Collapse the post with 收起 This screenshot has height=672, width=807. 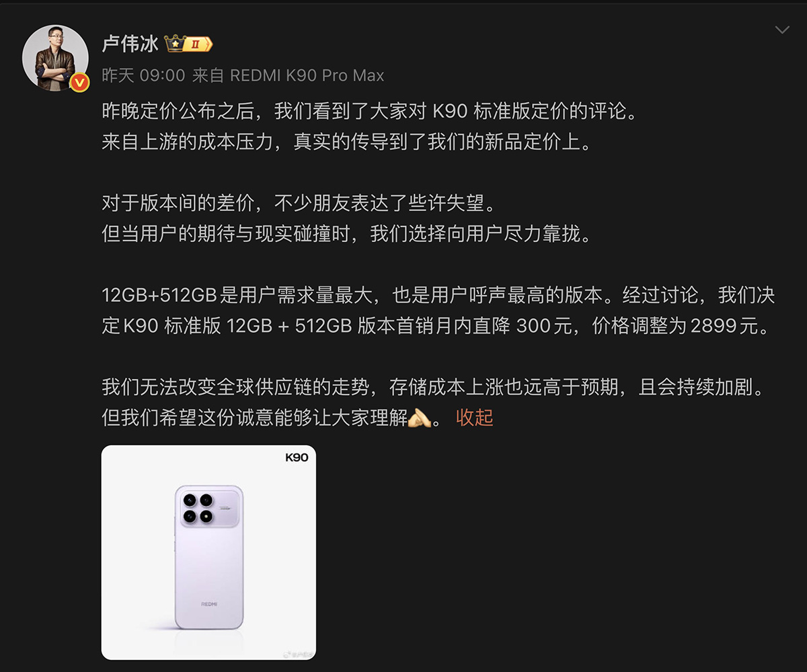pyautogui.click(x=475, y=418)
